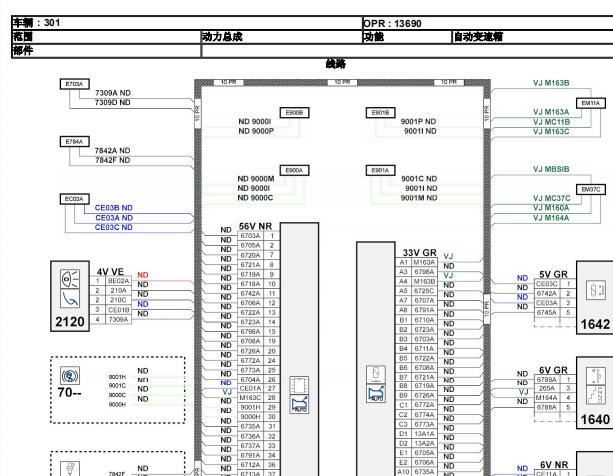Click wire label '7842A ND'
This screenshot has height=476, width=613.
tap(113, 150)
